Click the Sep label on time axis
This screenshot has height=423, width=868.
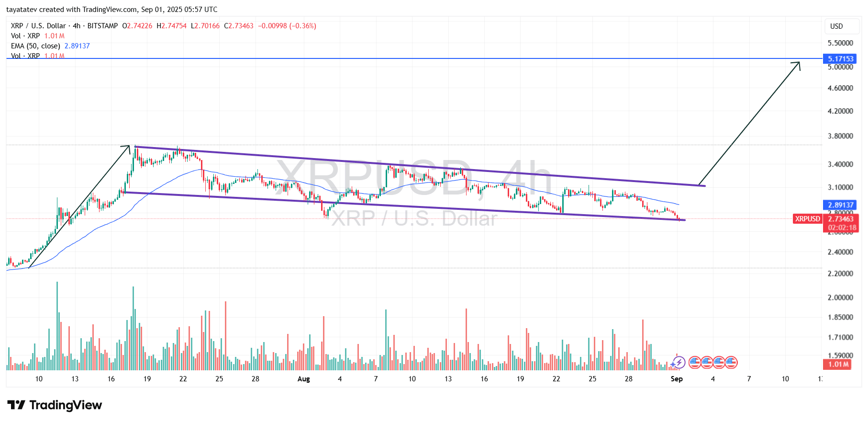tap(677, 379)
